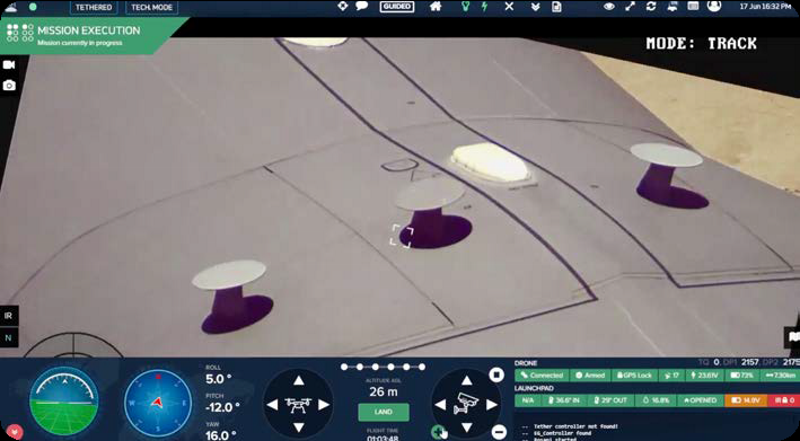This screenshot has width=800, height=441.
Task: Click the tracking reticle on the video feed
Action: 402,236
